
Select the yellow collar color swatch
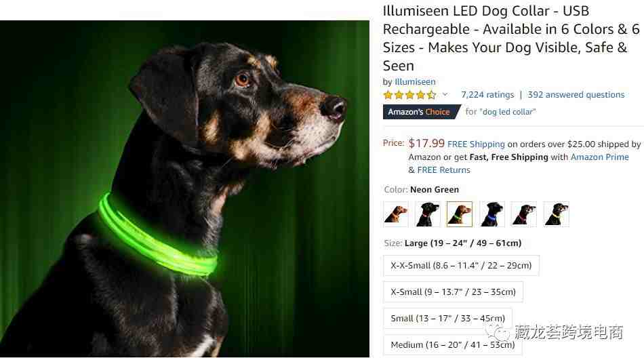tap(556, 214)
